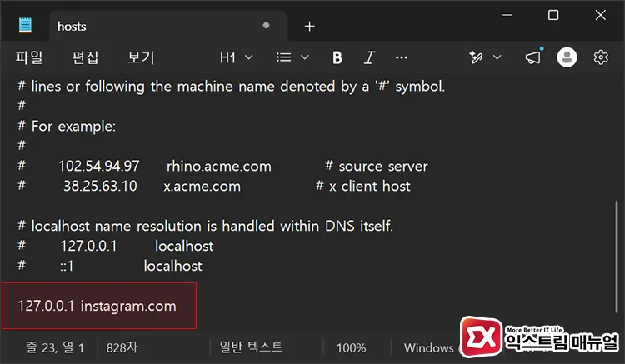
Task: Click the '::1 localhost' commented line
Action: (110, 266)
